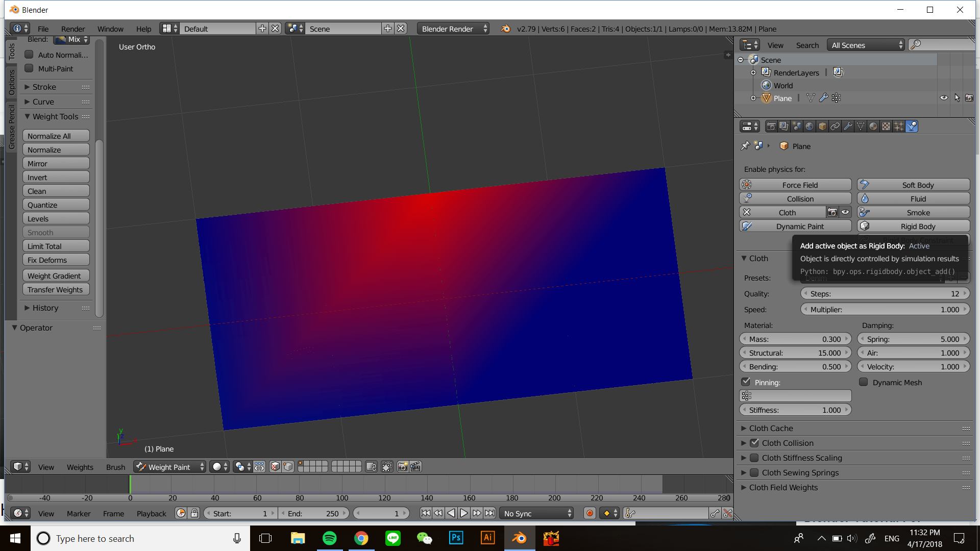This screenshot has height=551, width=980.
Task: Pin the current properties context
Action: 745,145
